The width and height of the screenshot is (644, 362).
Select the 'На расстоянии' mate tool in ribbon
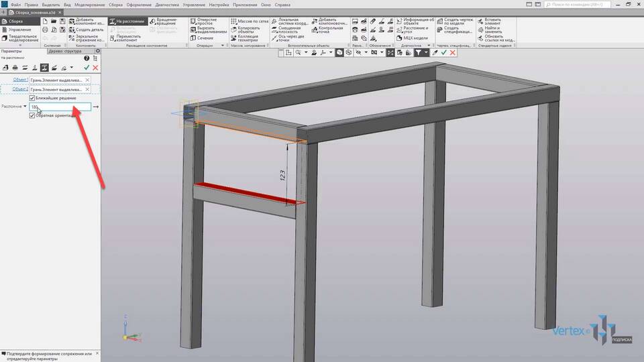coord(129,21)
